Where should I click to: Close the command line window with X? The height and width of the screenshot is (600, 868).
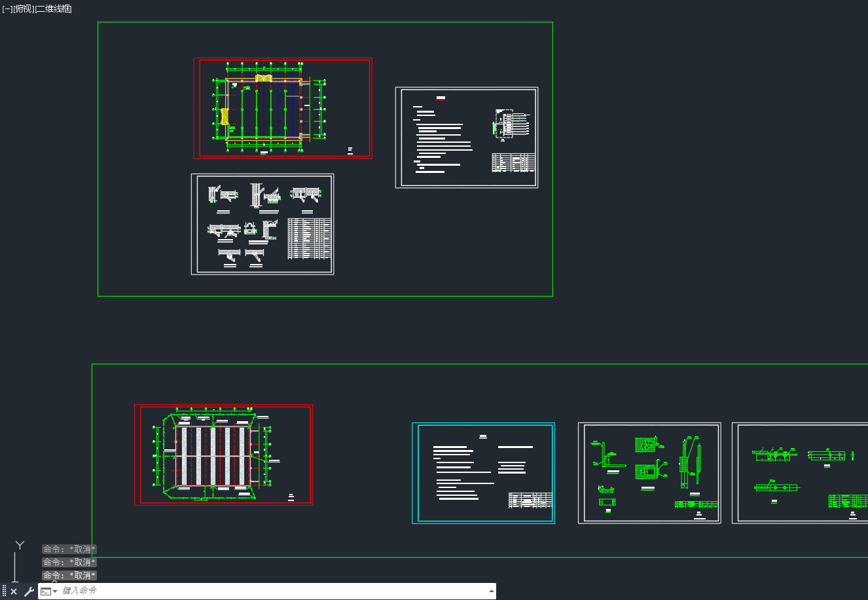14,591
